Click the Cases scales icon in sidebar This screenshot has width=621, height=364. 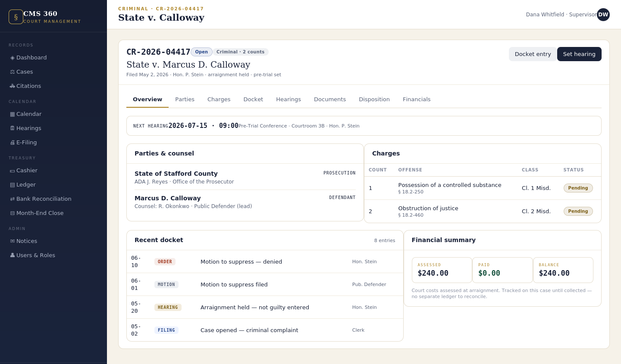click(x=13, y=72)
